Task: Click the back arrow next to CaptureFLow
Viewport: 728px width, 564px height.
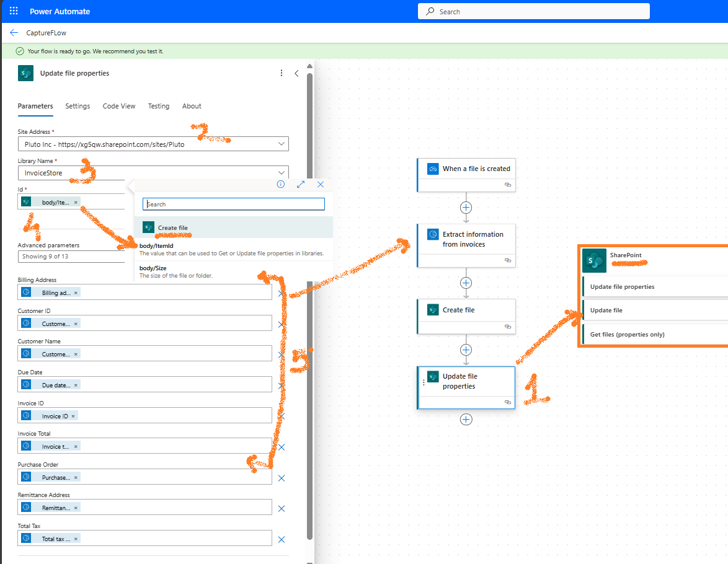Action: click(x=14, y=32)
